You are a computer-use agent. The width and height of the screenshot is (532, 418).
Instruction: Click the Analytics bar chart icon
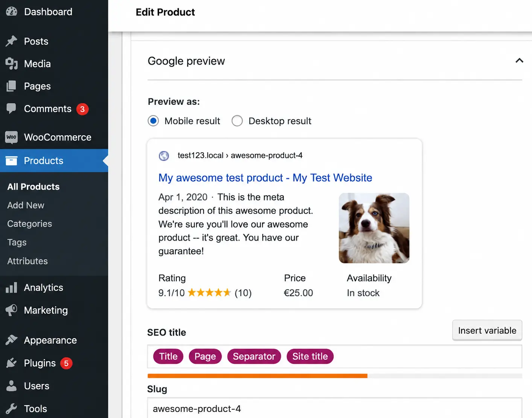point(12,288)
